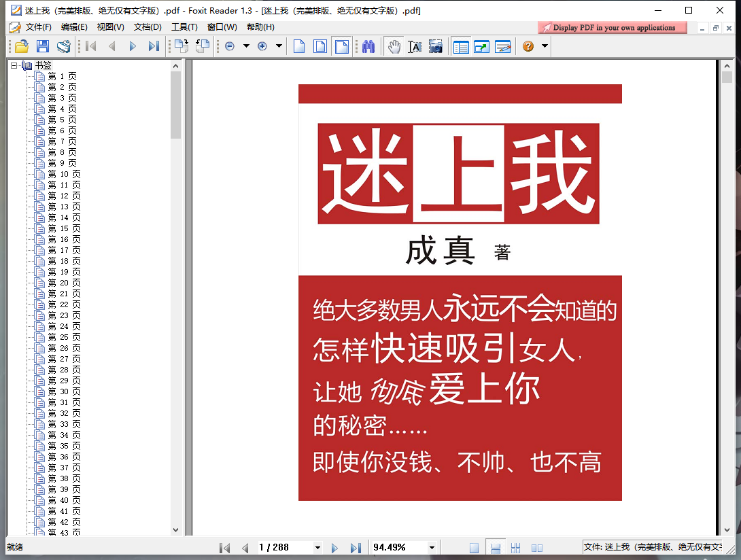This screenshot has width=741, height=560.
Task: Select the Hand tool
Action: coord(394,46)
